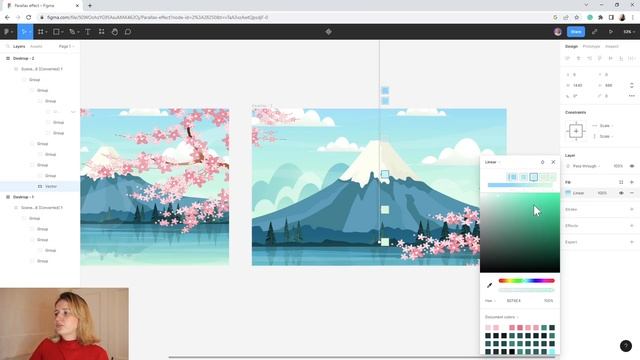This screenshot has height=360, width=640.
Task: Click the align vertical centers icon
Action: coord(611,58)
